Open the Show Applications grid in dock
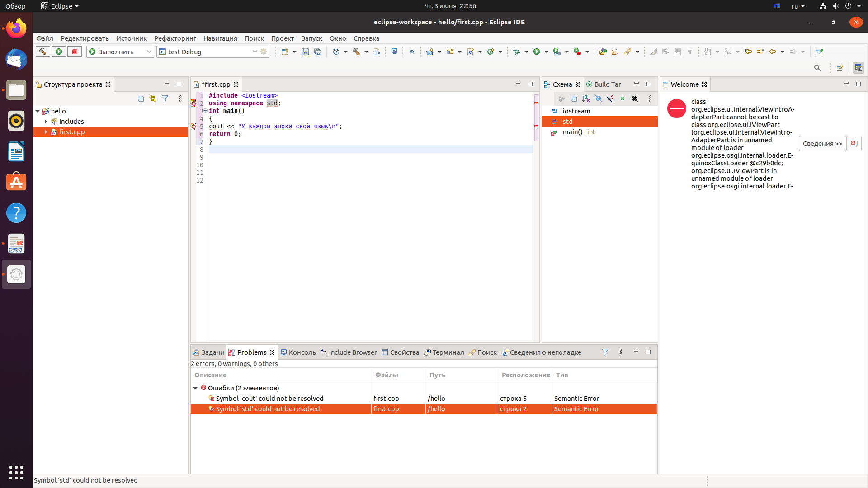 click(x=16, y=472)
